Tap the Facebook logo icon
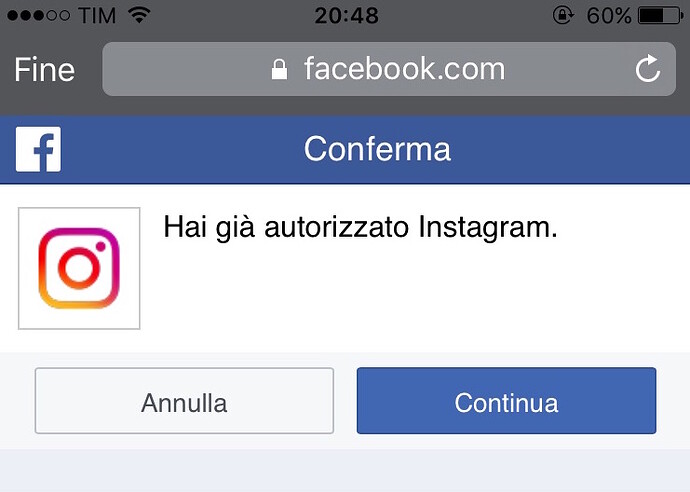Screen dimensions: 690x492 [38, 149]
